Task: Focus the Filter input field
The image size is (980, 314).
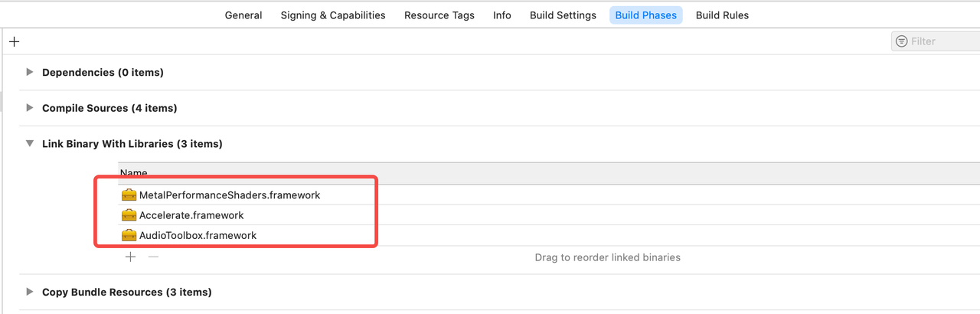Action: click(936, 41)
